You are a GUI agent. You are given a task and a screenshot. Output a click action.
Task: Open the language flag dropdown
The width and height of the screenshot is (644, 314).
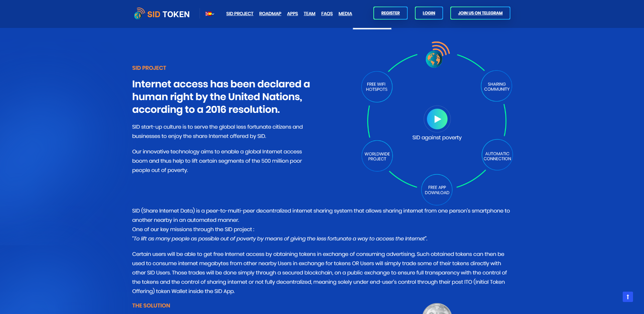click(x=210, y=14)
